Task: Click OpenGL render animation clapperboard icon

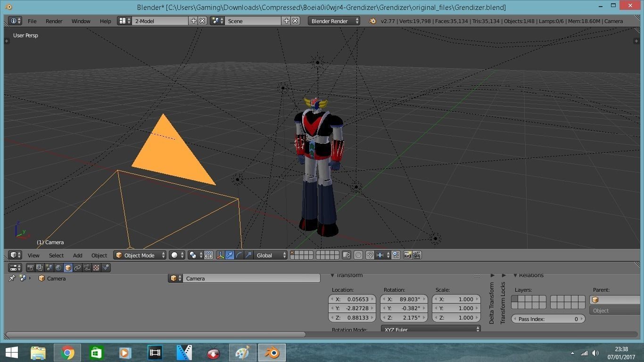Action: point(417,255)
